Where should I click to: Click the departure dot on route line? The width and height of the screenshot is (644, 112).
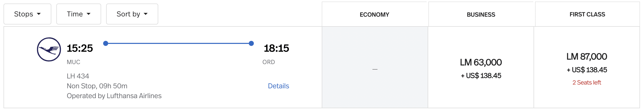[106, 43]
